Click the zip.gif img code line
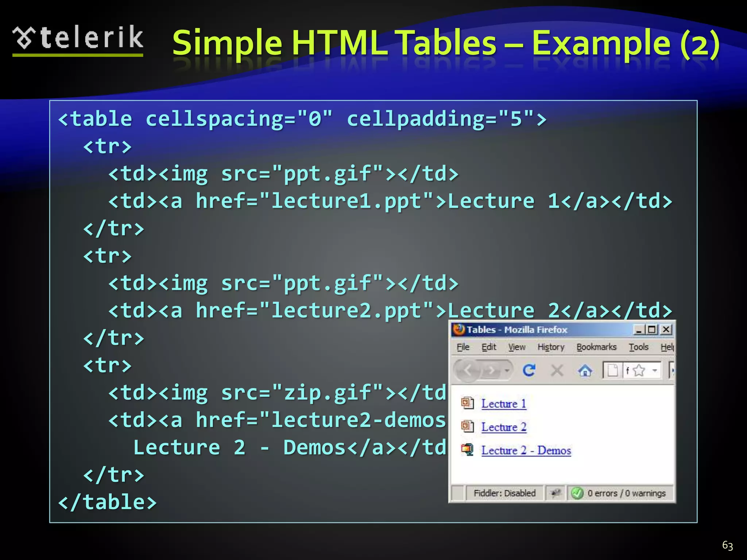This screenshot has width=747, height=560. point(277,393)
